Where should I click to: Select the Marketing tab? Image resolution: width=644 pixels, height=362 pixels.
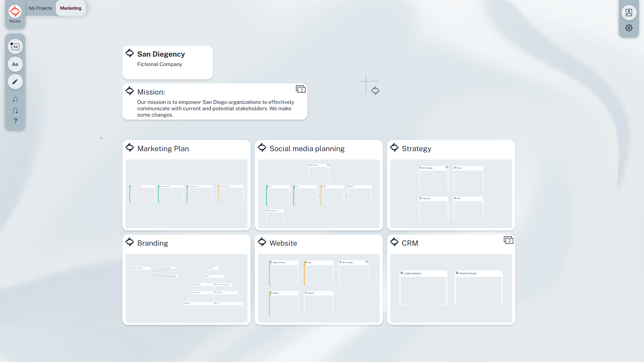coord(70,8)
